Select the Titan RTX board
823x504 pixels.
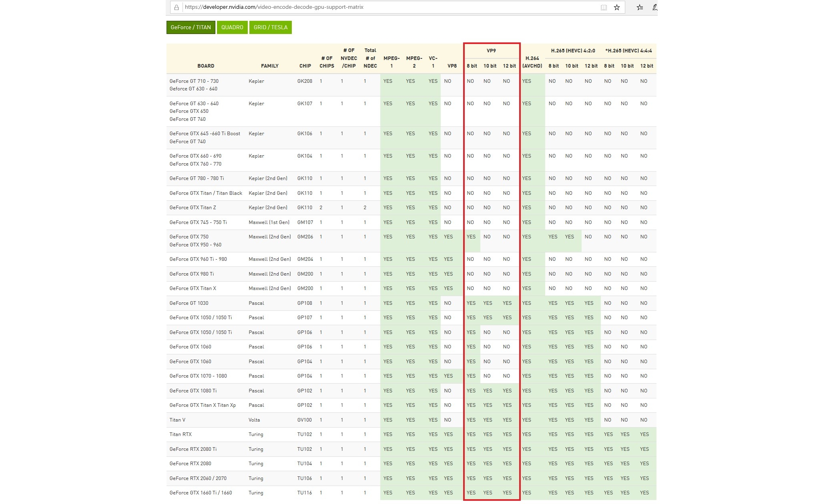pyautogui.click(x=181, y=434)
